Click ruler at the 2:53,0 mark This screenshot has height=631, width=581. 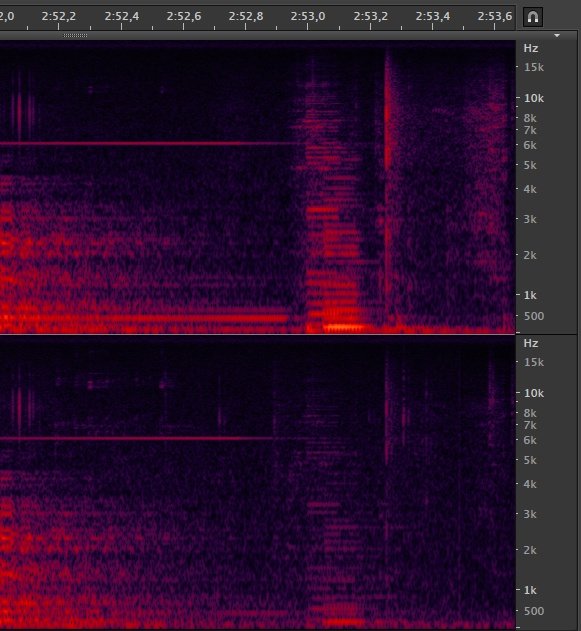pos(307,16)
